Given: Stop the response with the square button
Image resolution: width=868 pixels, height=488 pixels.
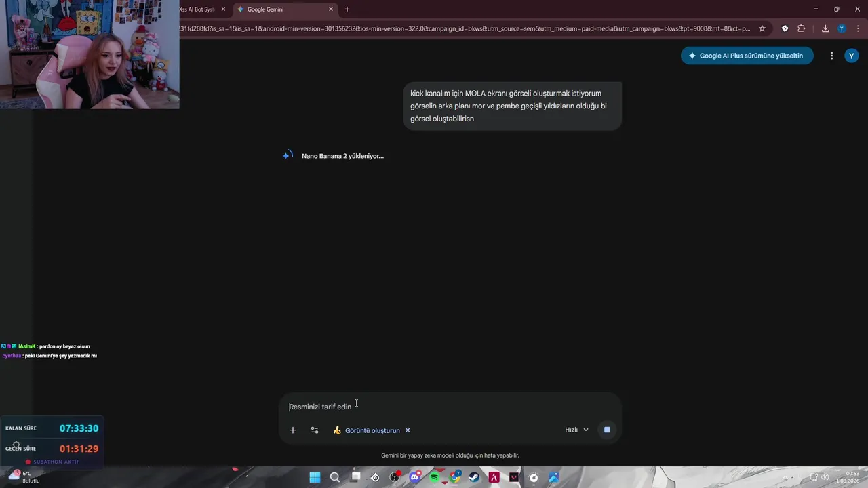Looking at the screenshot, I should point(607,430).
